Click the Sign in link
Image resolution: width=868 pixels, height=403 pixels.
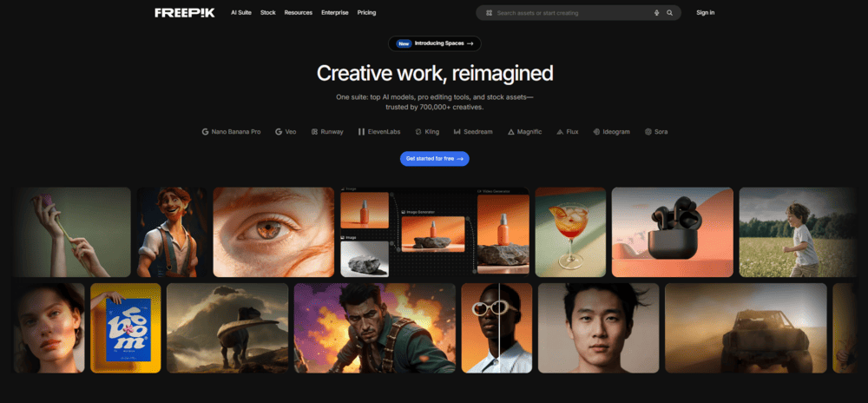click(x=705, y=13)
